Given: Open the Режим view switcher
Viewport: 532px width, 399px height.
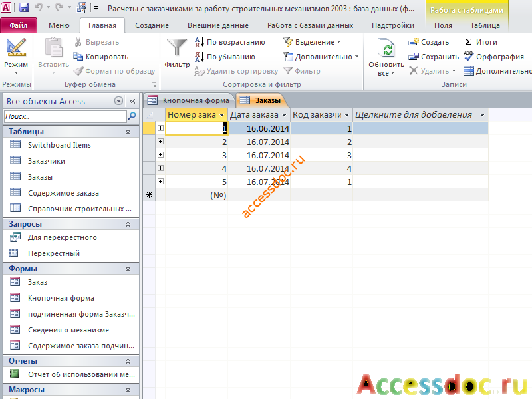Looking at the screenshot, I should pyautogui.click(x=16, y=57).
